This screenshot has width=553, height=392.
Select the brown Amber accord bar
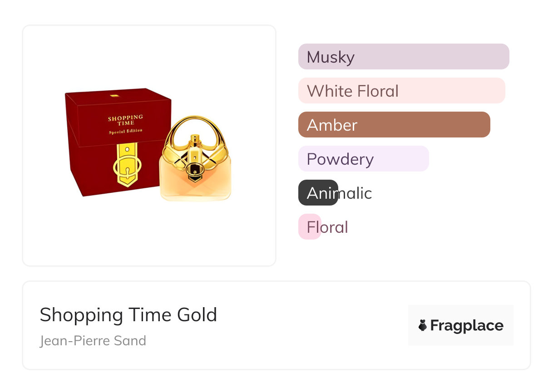click(x=394, y=125)
